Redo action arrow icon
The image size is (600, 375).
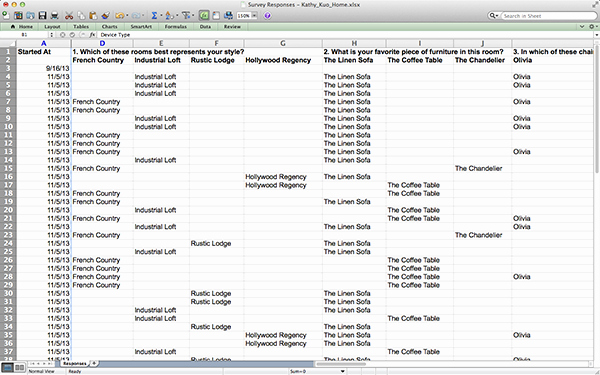coord(136,16)
